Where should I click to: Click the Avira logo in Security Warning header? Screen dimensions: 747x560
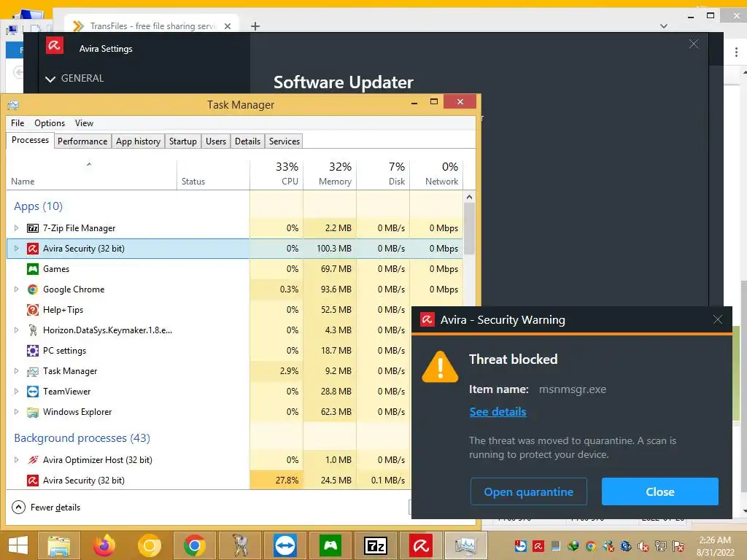(427, 319)
